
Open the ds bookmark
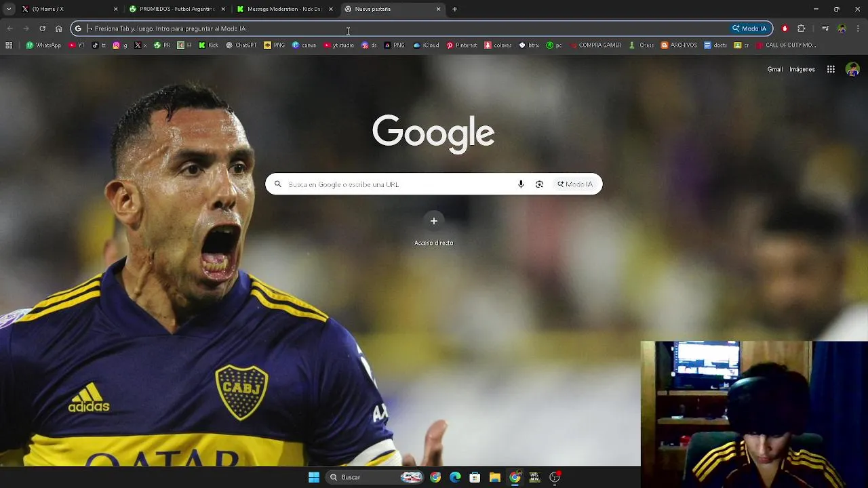[x=370, y=45]
